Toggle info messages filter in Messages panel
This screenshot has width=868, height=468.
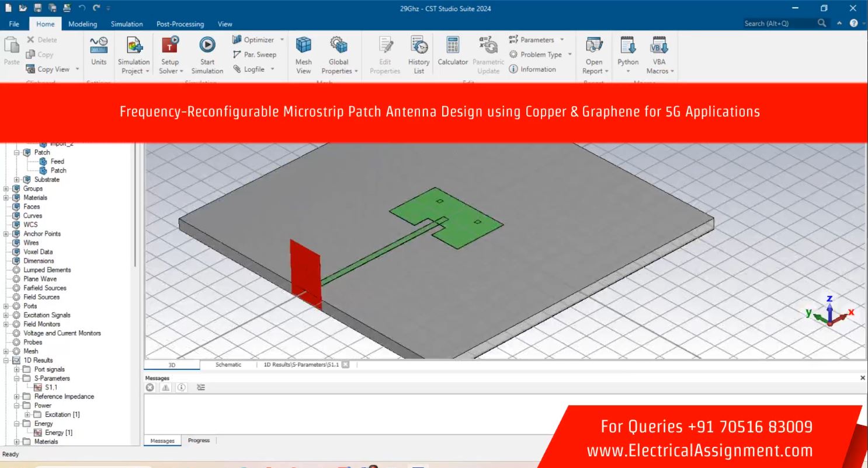click(182, 387)
